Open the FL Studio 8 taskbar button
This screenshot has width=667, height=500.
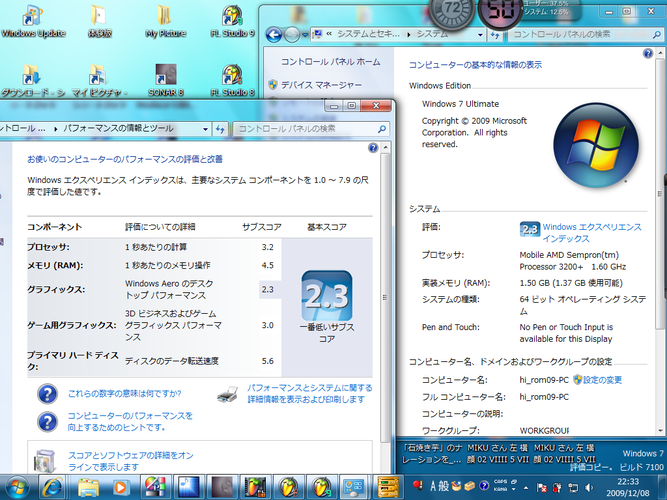[288, 487]
